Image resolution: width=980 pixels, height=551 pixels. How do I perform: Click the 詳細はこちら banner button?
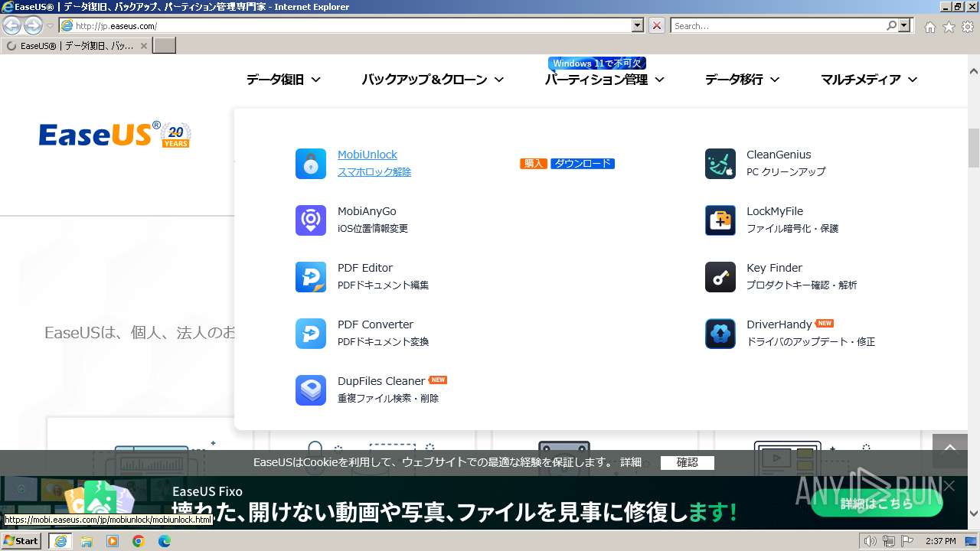click(x=877, y=503)
